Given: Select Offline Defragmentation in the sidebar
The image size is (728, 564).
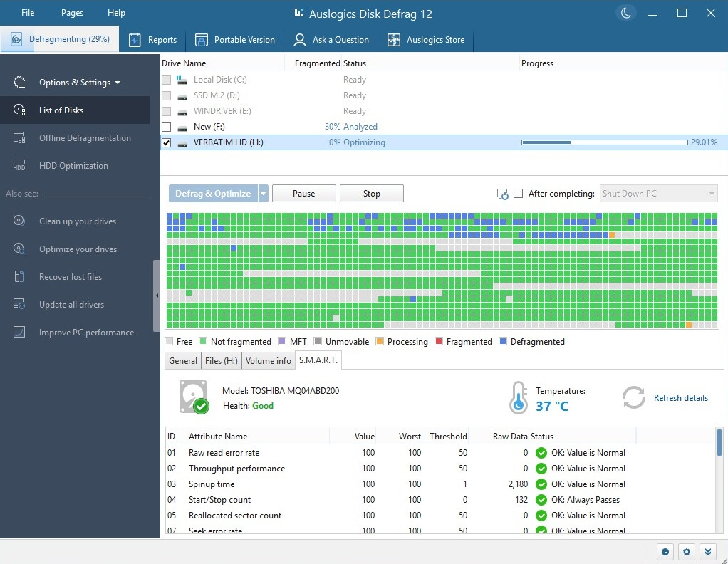Looking at the screenshot, I should tap(84, 137).
